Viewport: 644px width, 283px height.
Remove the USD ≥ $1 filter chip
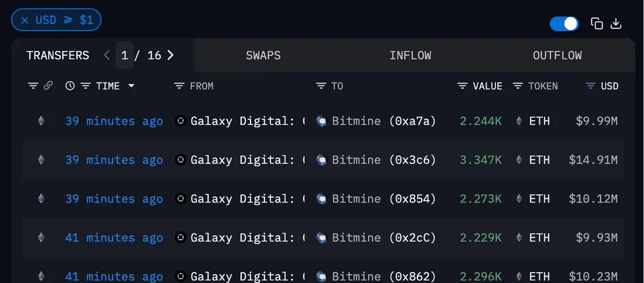[25, 20]
